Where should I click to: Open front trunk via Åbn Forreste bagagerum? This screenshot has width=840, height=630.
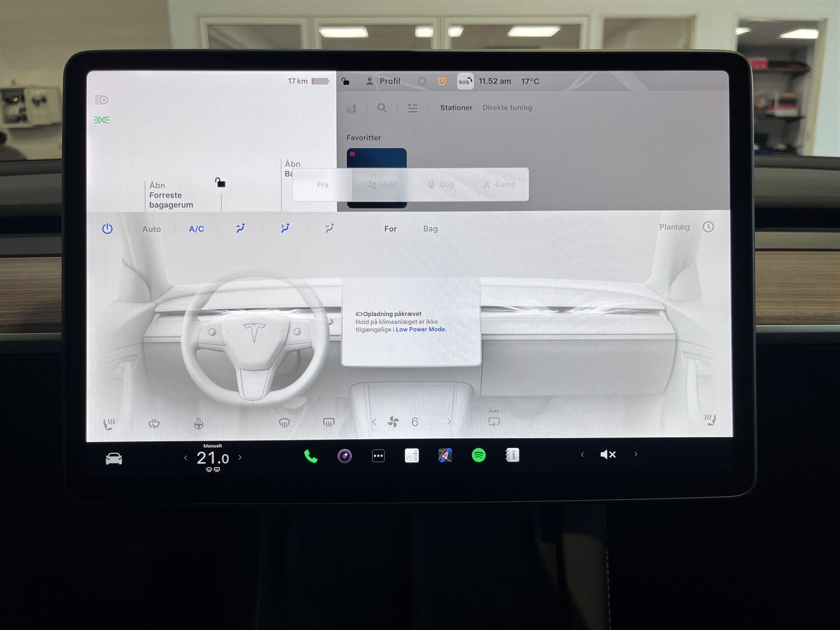pos(171,195)
